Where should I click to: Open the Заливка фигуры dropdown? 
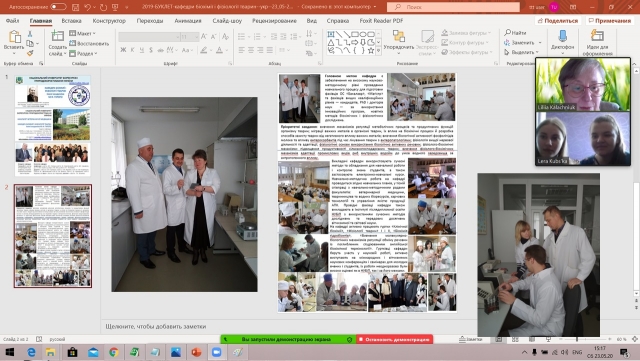(465, 33)
